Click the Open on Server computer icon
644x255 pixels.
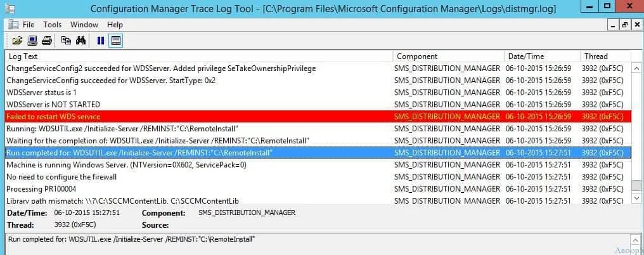point(32,41)
